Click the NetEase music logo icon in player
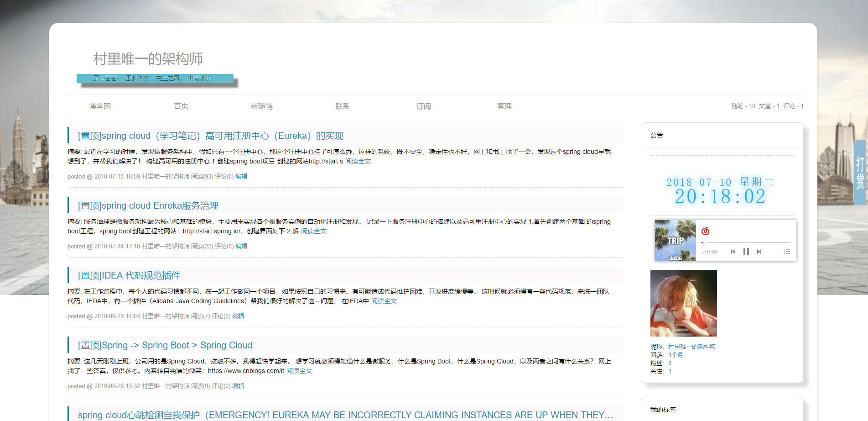Viewport: 868px width, 421px height. pos(705,231)
